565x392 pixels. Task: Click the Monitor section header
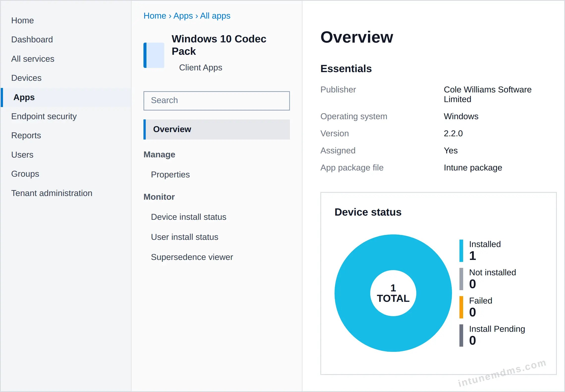[159, 197]
